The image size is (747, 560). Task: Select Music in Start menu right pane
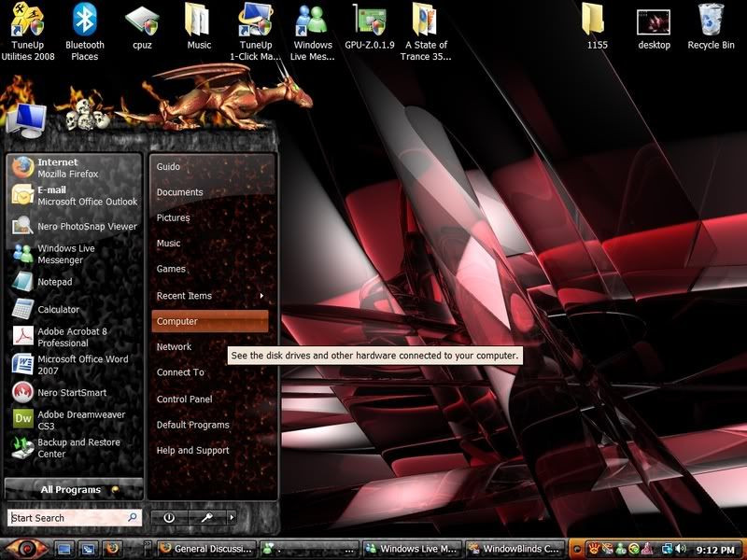click(210, 244)
